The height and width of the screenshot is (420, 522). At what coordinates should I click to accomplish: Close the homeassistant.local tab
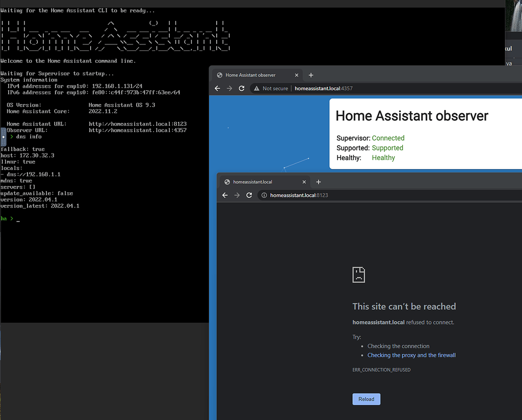click(304, 182)
